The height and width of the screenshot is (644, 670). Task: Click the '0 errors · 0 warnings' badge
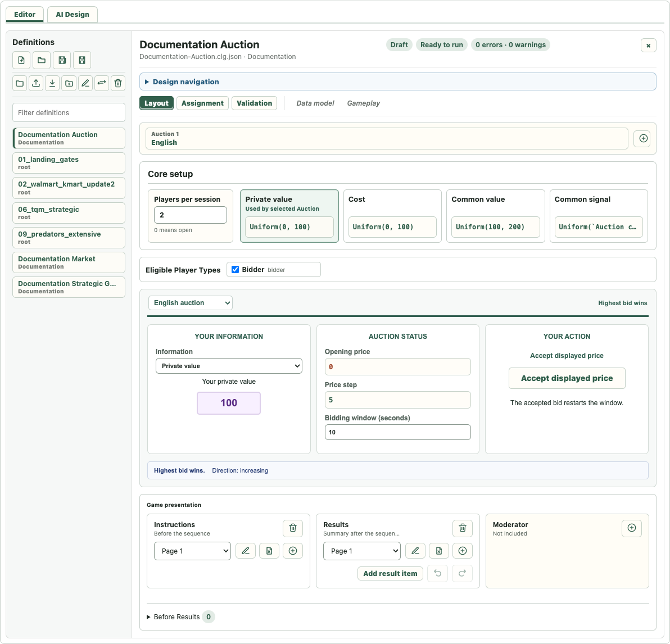510,45
